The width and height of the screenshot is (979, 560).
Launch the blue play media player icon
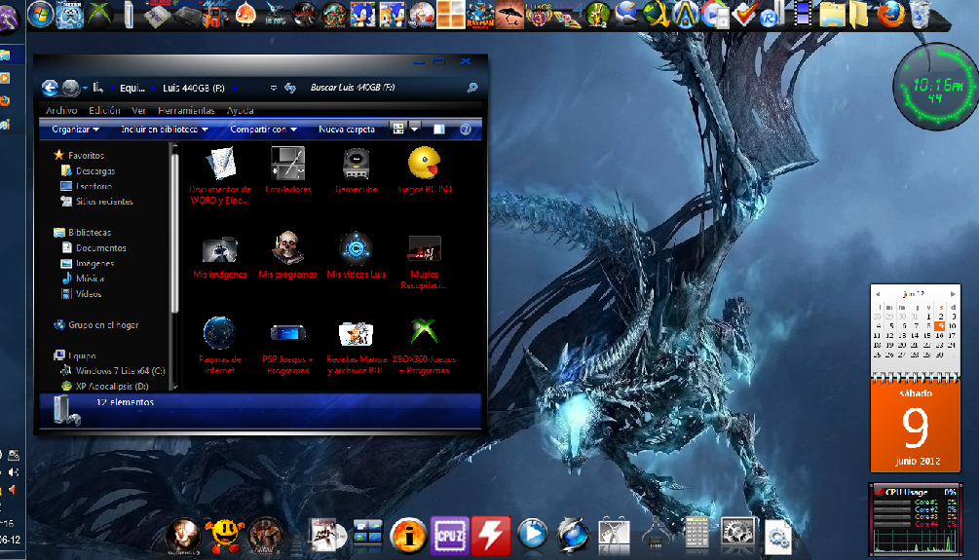[x=532, y=535]
